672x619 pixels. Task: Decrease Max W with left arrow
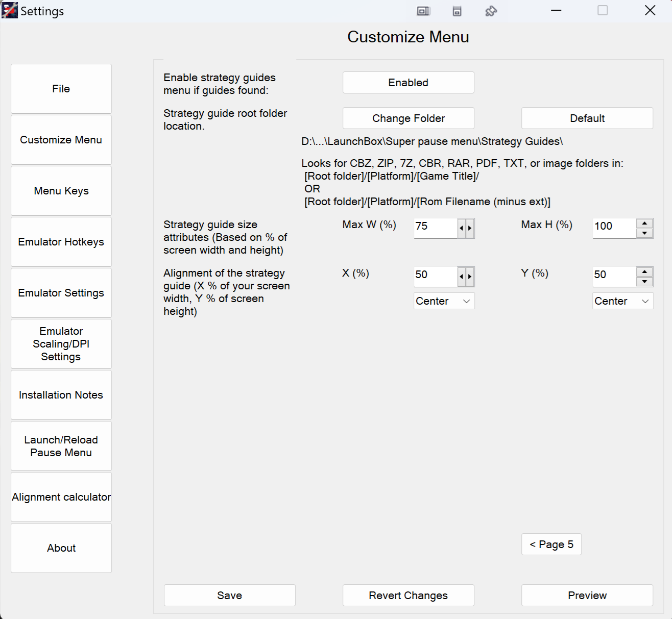click(462, 228)
